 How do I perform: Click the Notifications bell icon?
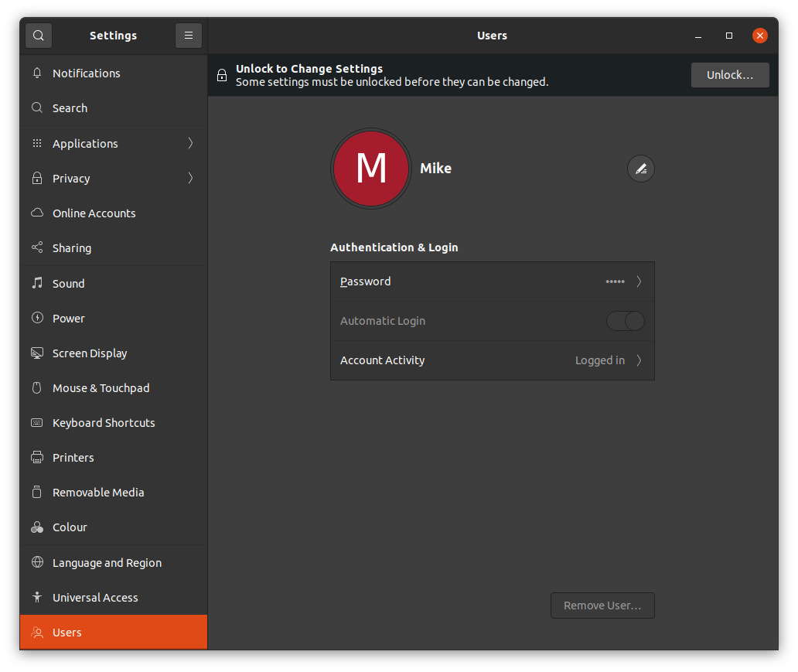pyautogui.click(x=37, y=73)
